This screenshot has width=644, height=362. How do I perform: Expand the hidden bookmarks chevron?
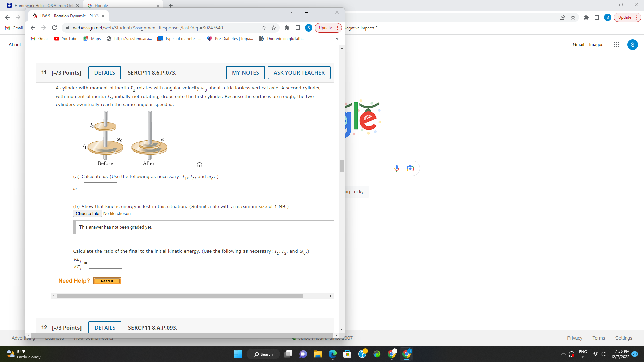(x=337, y=39)
